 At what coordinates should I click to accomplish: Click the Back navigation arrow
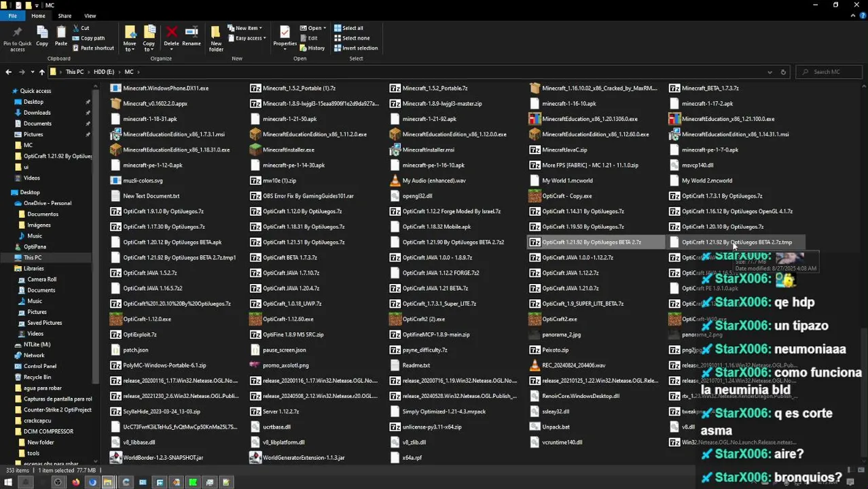pyautogui.click(x=8, y=71)
